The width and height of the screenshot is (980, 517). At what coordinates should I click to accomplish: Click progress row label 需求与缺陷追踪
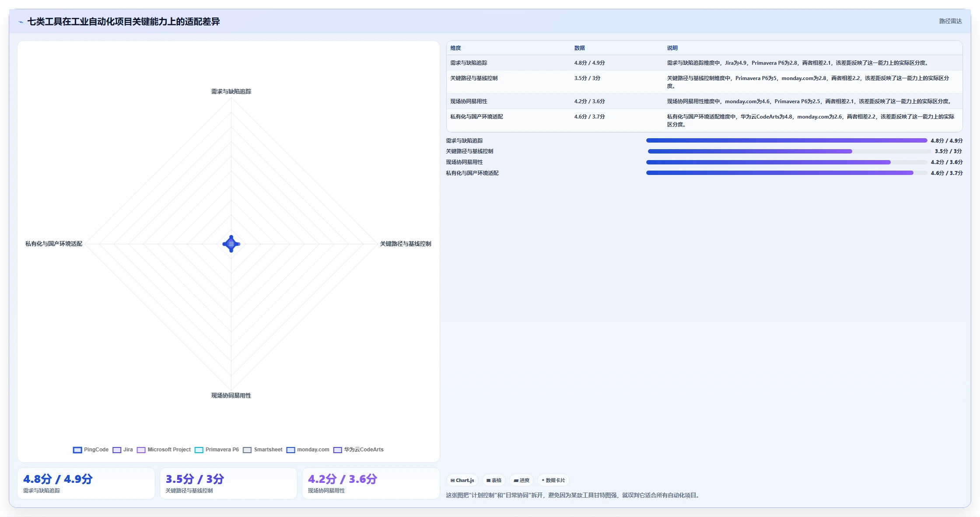coord(464,141)
